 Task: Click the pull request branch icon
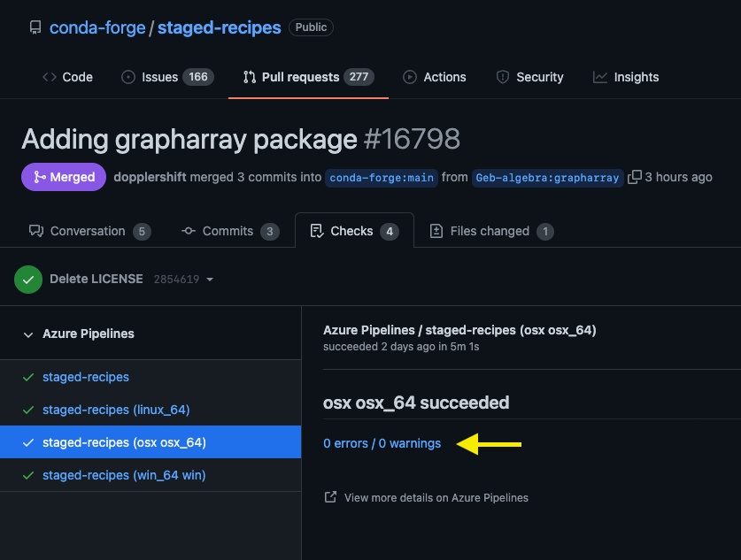[x=250, y=77]
